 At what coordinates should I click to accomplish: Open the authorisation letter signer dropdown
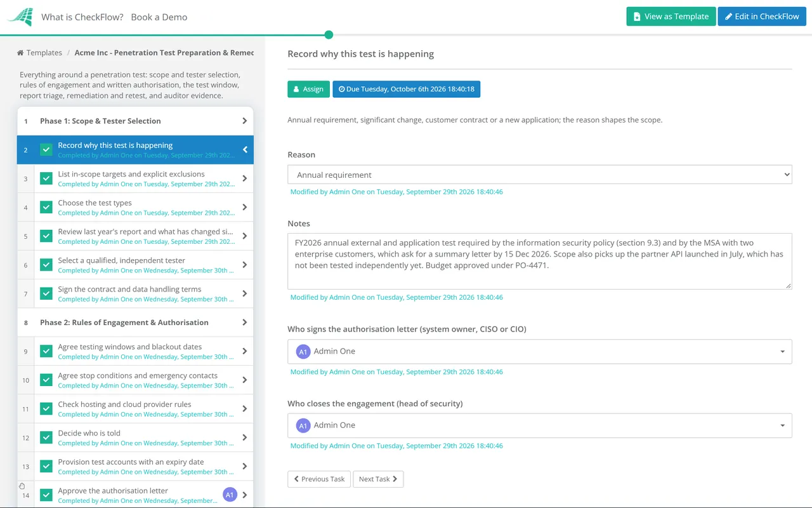tap(540, 351)
